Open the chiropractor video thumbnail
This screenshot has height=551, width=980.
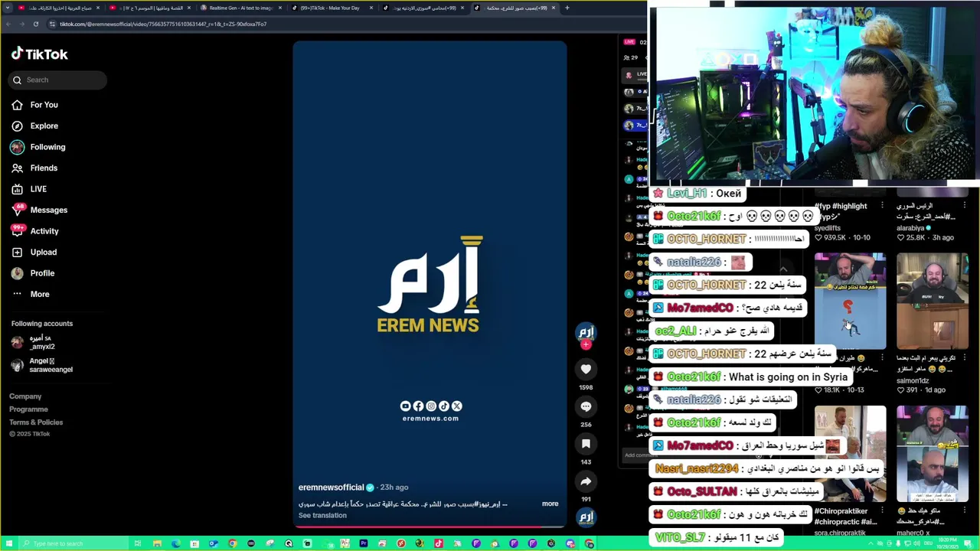click(x=850, y=454)
